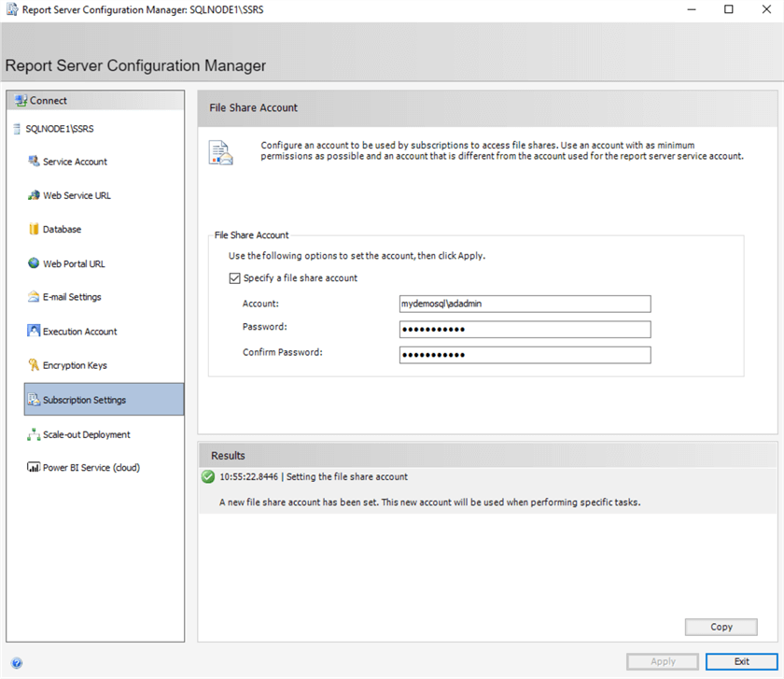
Task: Click the Power BI Service icon
Action: coord(34,468)
